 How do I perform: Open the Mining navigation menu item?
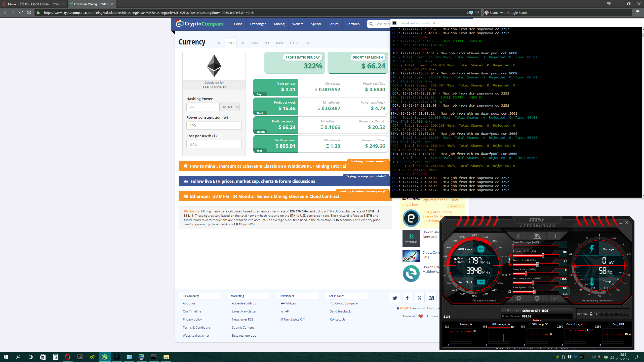[279, 24]
